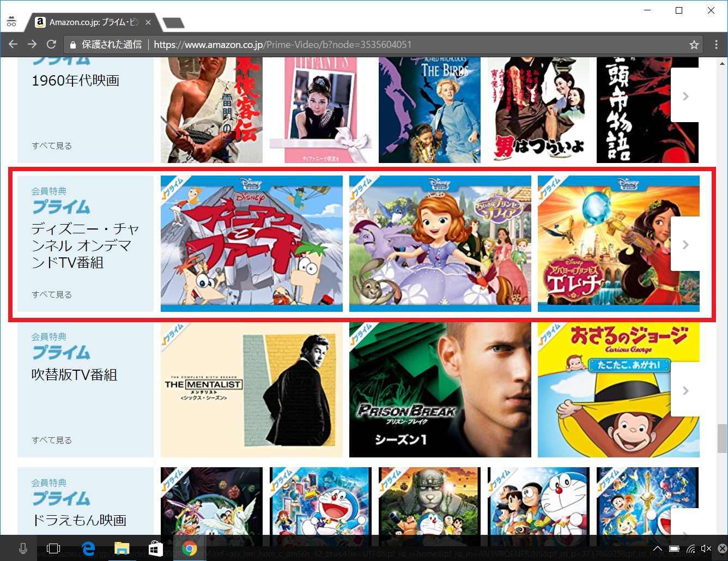Viewport: 728px width, 561px height.
Task: Show hidden system tray icons
Action: pyautogui.click(x=658, y=548)
